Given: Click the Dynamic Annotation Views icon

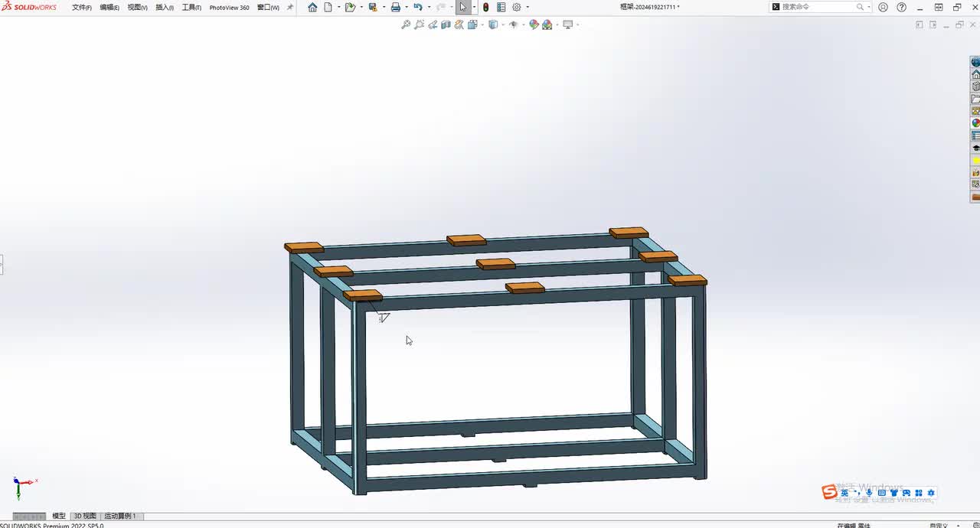Looking at the screenshot, I should pyautogui.click(x=459, y=24).
